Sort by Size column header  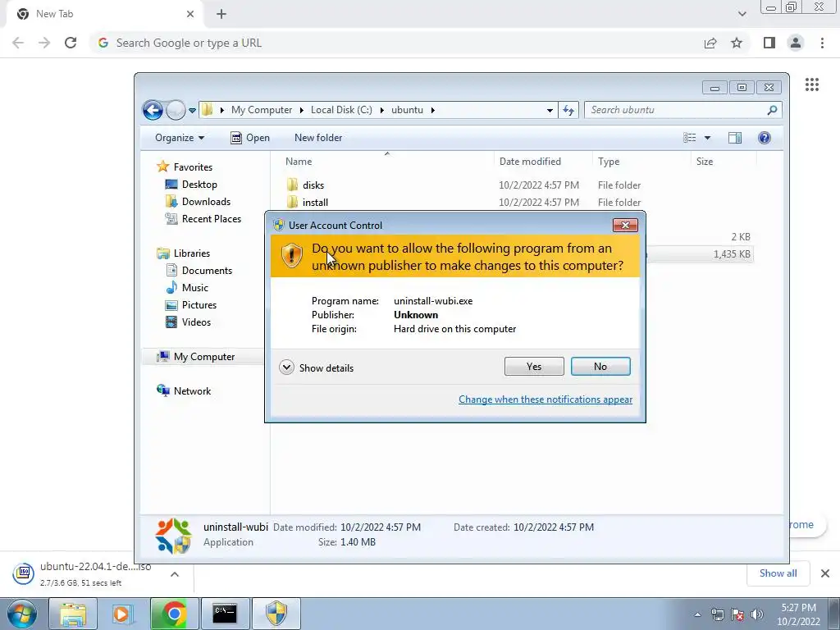click(705, 162)
